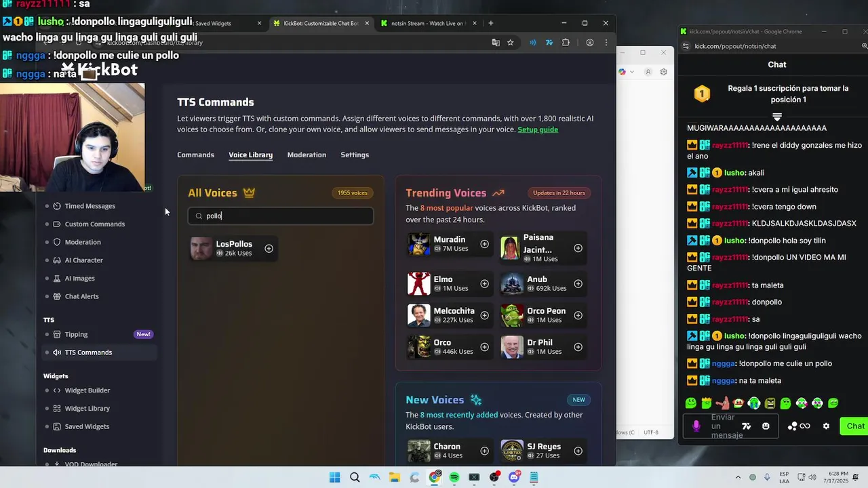This screenshot has width=868, height=488.
Task: Click nggga username in pollo message
Action: coord(723,363)
